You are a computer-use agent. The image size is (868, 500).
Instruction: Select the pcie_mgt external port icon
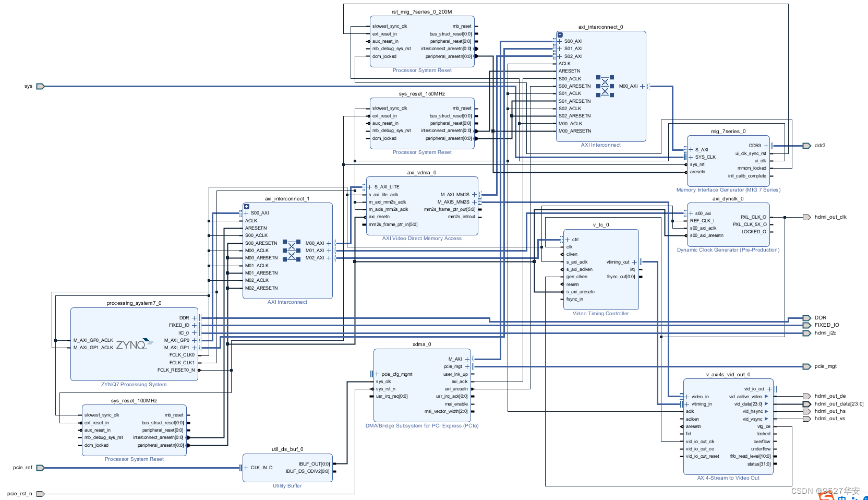point(806,366)
